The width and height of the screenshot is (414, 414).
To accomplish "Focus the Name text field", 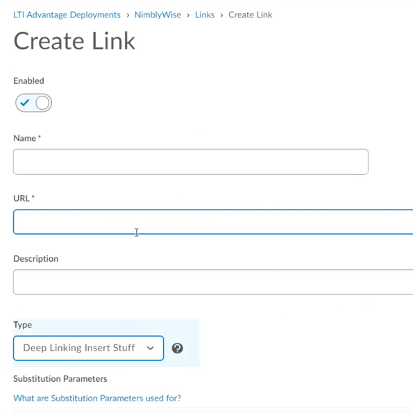I will coord(191,162).
